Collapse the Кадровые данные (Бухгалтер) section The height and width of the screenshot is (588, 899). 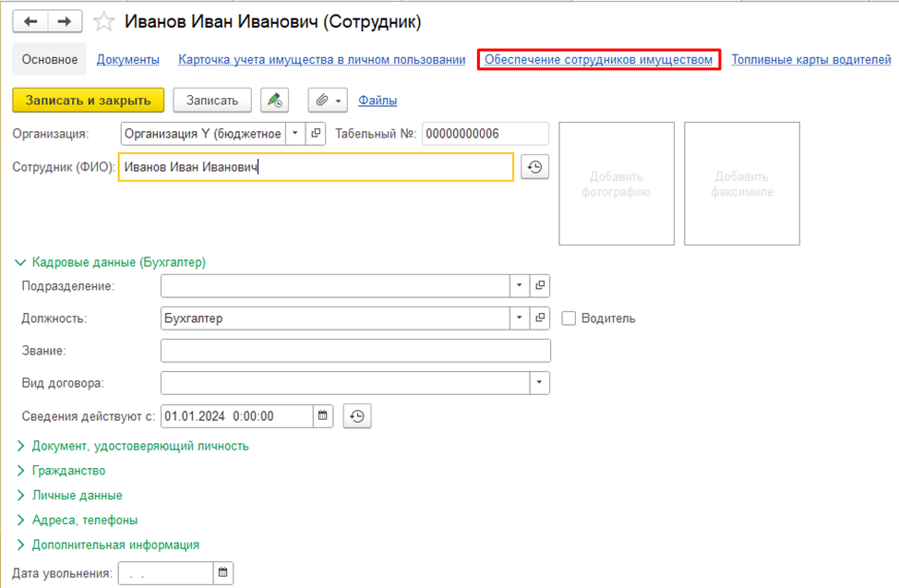coord(109,262)
